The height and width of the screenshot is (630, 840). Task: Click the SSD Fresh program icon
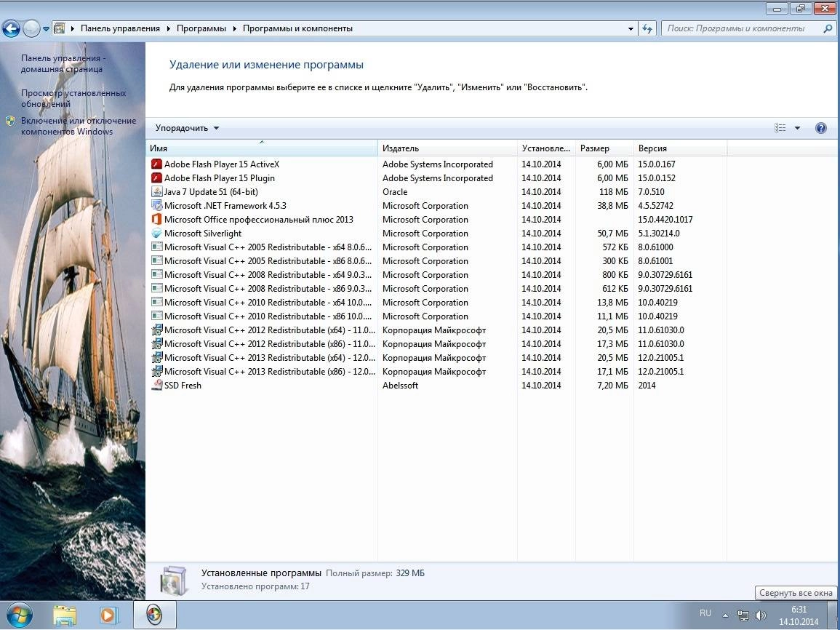(x=156, y=385)
